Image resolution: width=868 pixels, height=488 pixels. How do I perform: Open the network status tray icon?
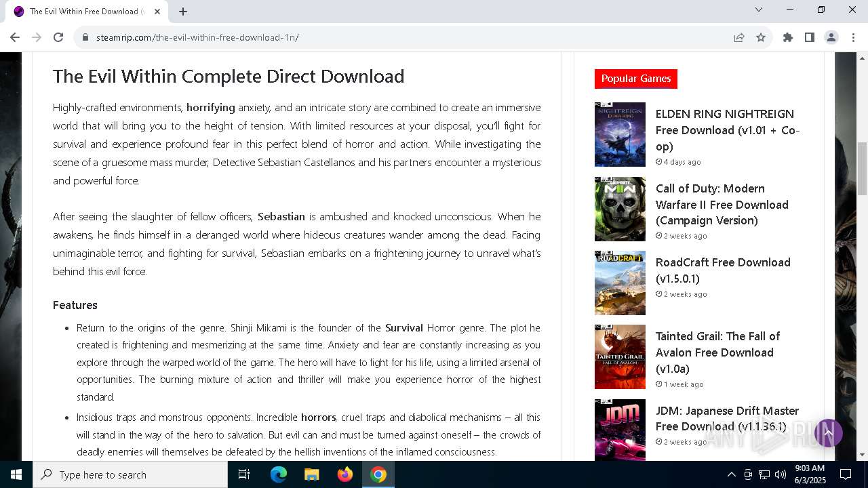[764, 474]
